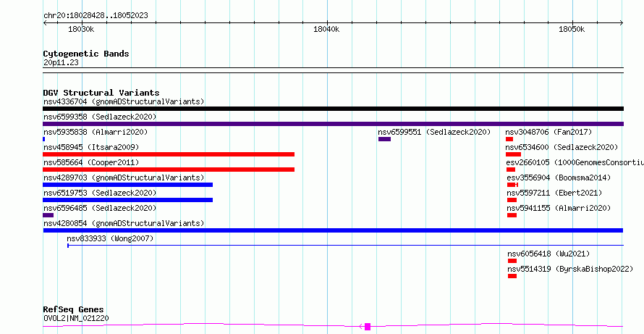Open the OVOL2|NM_021220 gene label
Viewport: 644px width, 334px height.
(x=76, y=318)
